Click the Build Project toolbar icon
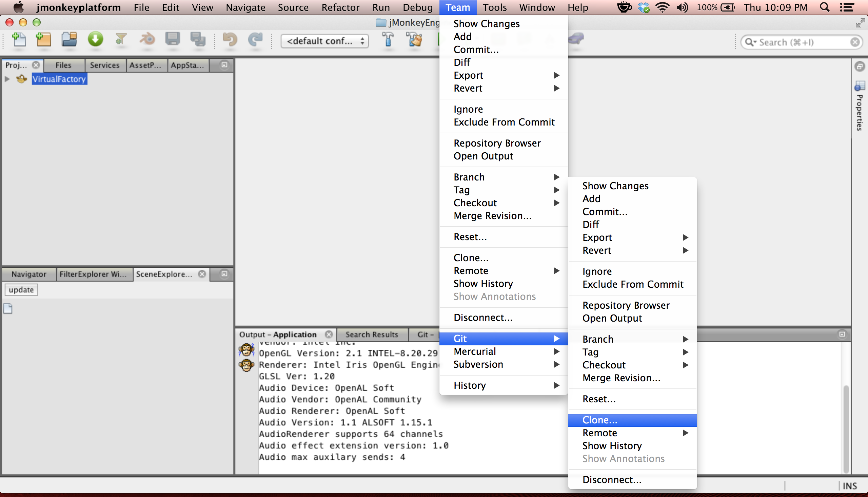The width and height of the screenshot is (868, 497). 389,40
